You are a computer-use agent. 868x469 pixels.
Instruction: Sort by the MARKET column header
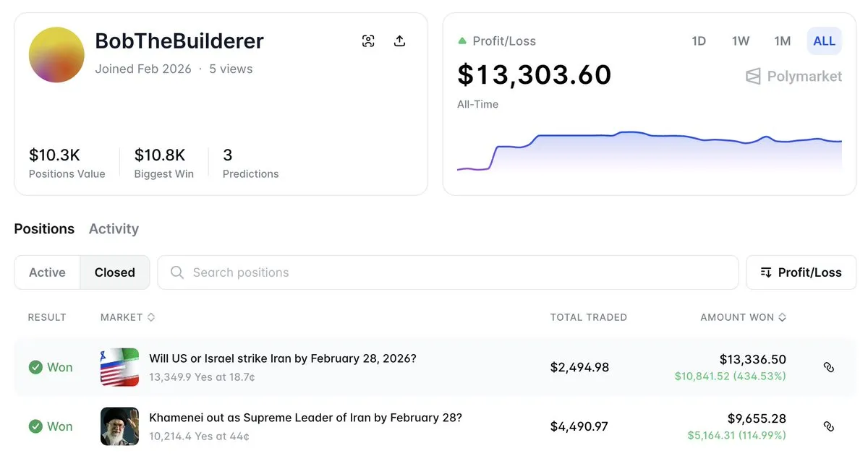coord(127,317)
